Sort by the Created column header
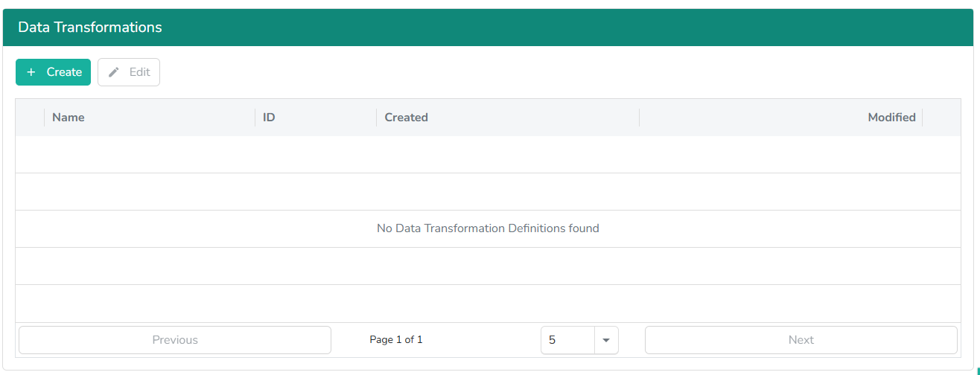This screenshot has height=375, width=980. [x=406, y=118]
